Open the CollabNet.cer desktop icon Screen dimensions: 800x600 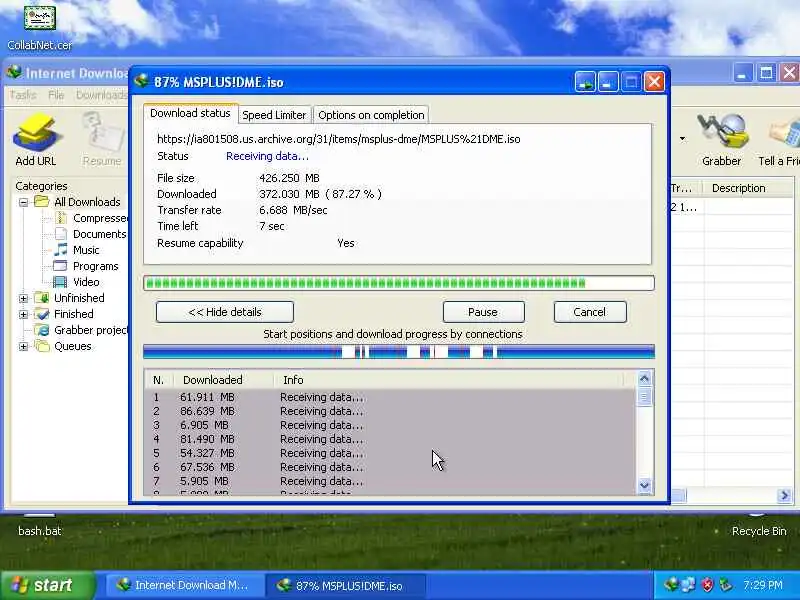(x=39, y=18)
